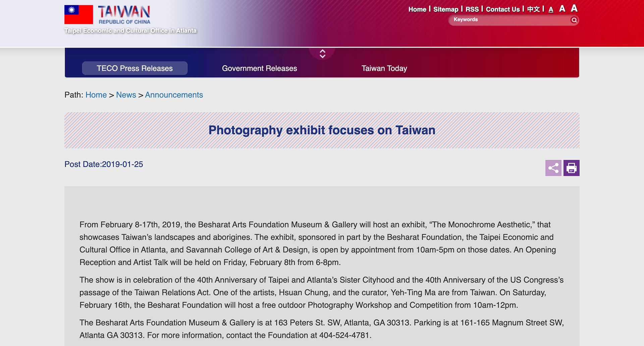
Task: Select the large font size A
Action: [x=574, y=8]
